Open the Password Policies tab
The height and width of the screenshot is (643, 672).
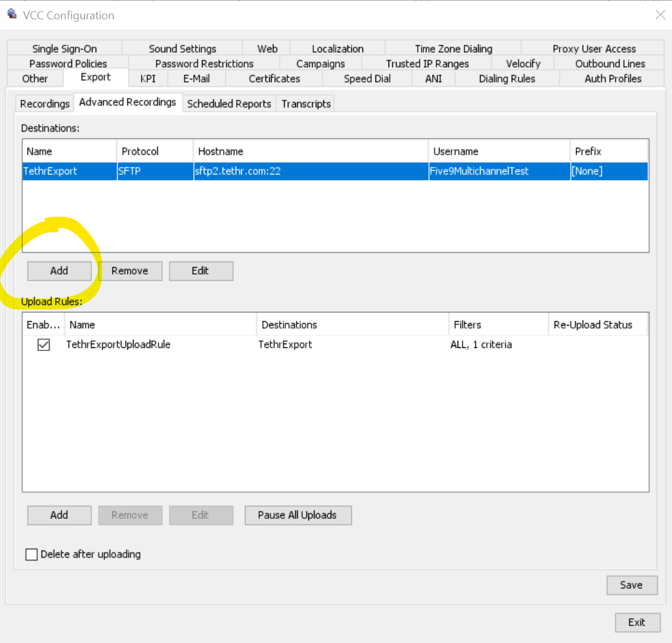[x=68, y=63]
